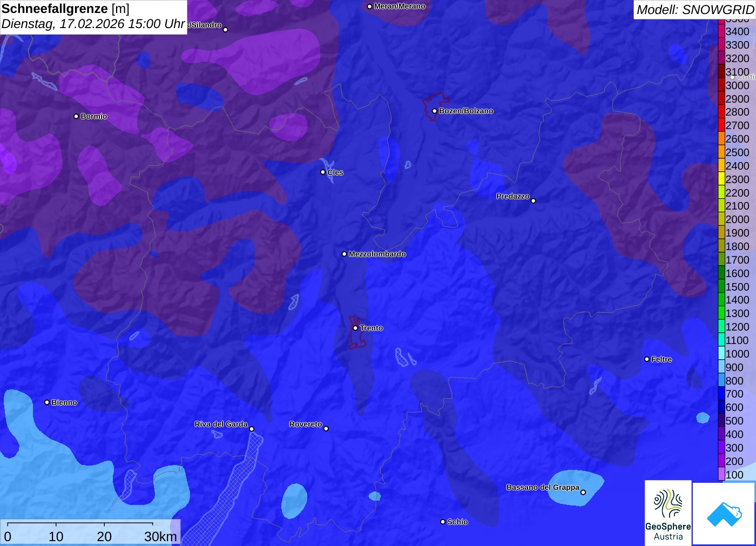Click the Riva del Garda label
This screenshot has width=756, height=546.
221,424
